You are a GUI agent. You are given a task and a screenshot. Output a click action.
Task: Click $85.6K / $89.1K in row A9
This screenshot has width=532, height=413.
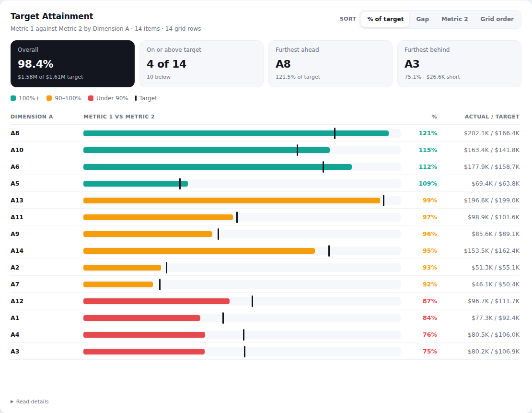(496, 234)
